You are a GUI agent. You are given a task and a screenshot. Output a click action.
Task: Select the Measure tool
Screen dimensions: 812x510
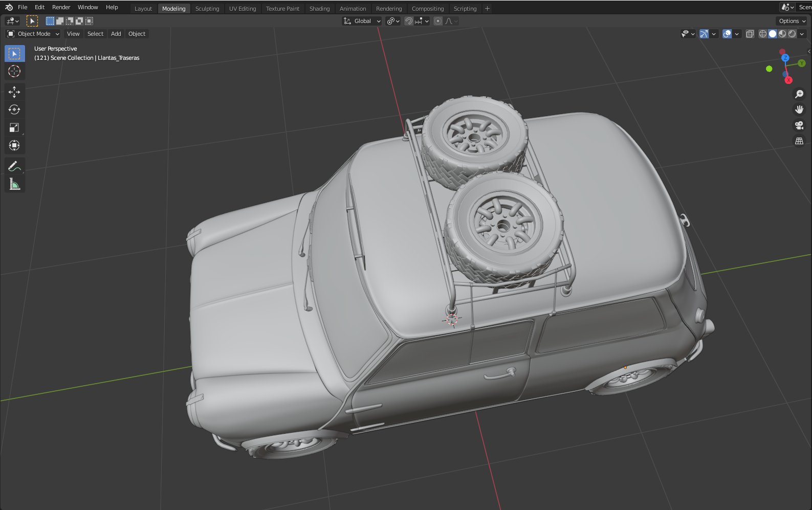14,184
